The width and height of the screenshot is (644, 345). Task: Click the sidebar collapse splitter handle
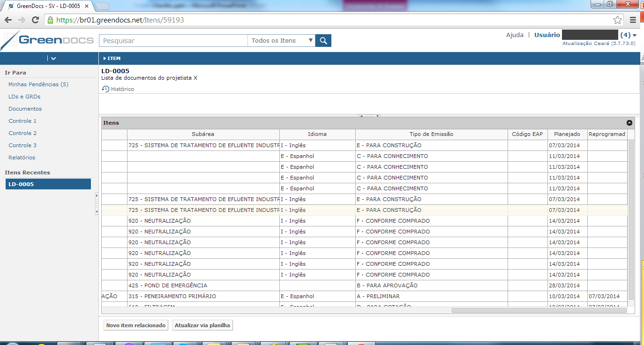97,203
